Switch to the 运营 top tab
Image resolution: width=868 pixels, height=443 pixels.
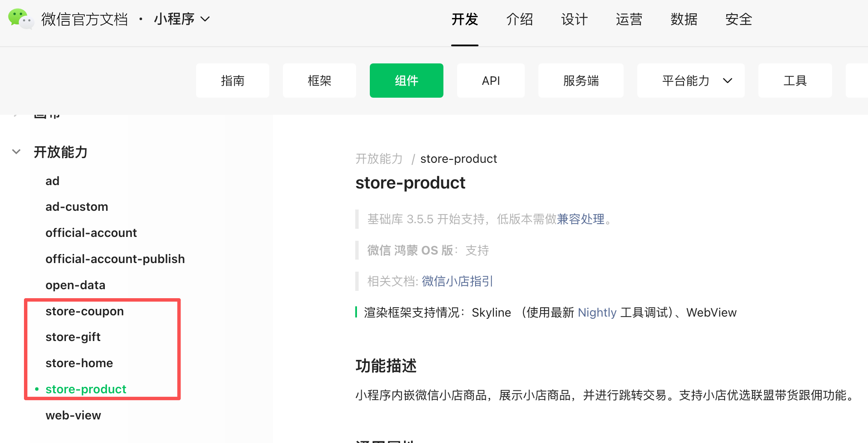[629, 19]
